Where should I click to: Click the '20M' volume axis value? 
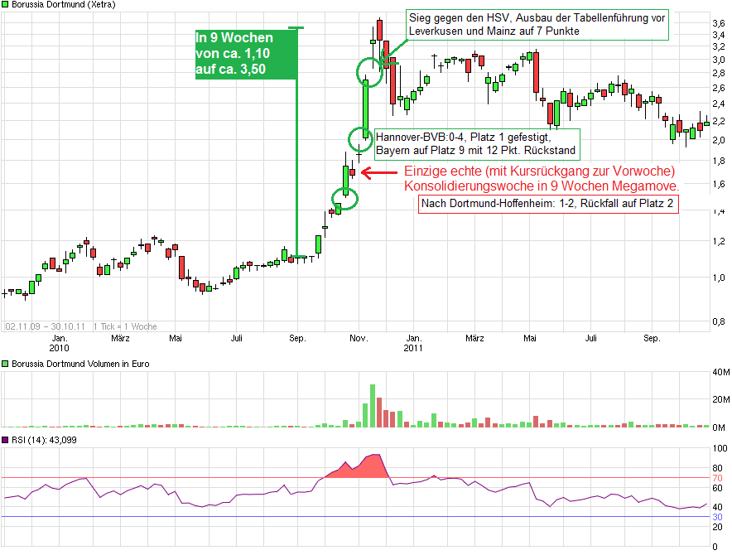(x=720, y=399)
